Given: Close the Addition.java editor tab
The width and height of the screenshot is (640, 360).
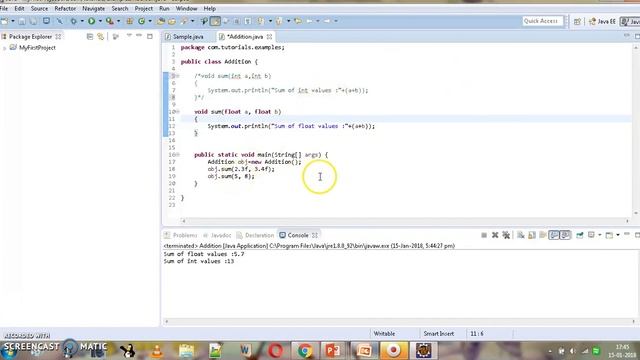Looking at the screenshot, I should click(x=269, y=37).
